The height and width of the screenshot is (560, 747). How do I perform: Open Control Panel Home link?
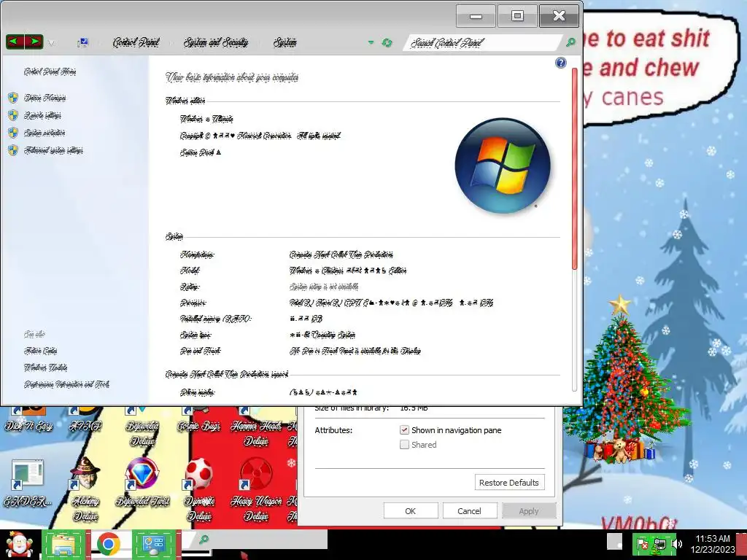point(50,71)
